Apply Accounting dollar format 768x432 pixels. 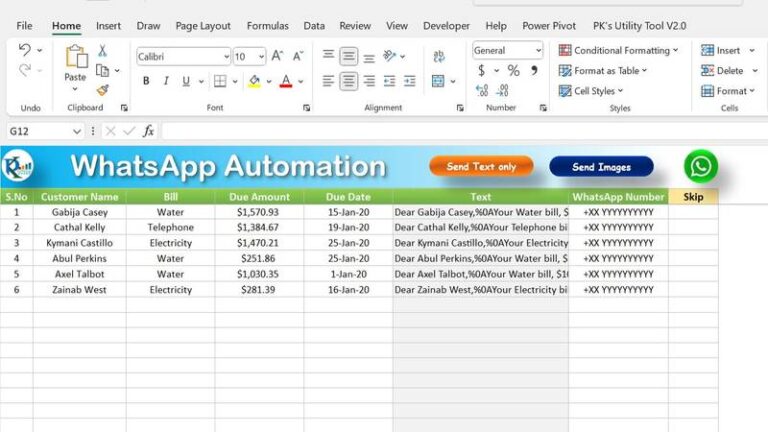(x=481, y=71)
